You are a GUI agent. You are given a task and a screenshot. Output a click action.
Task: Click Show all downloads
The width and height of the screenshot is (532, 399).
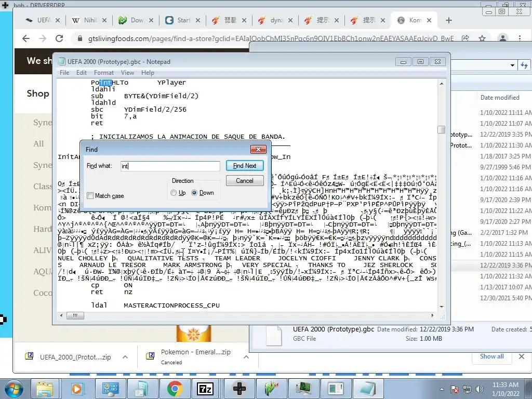(491, 356)
